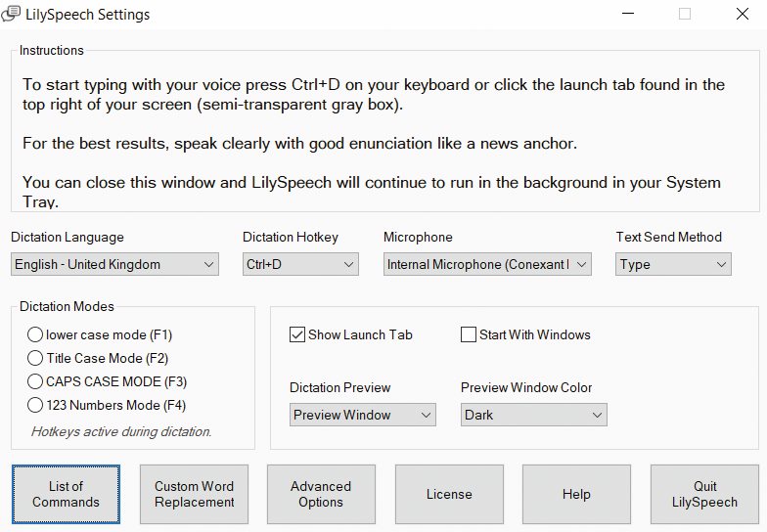Change the Text Send Method dropdown
This screenshot has height=532, width=767.
tap(673, 264)
